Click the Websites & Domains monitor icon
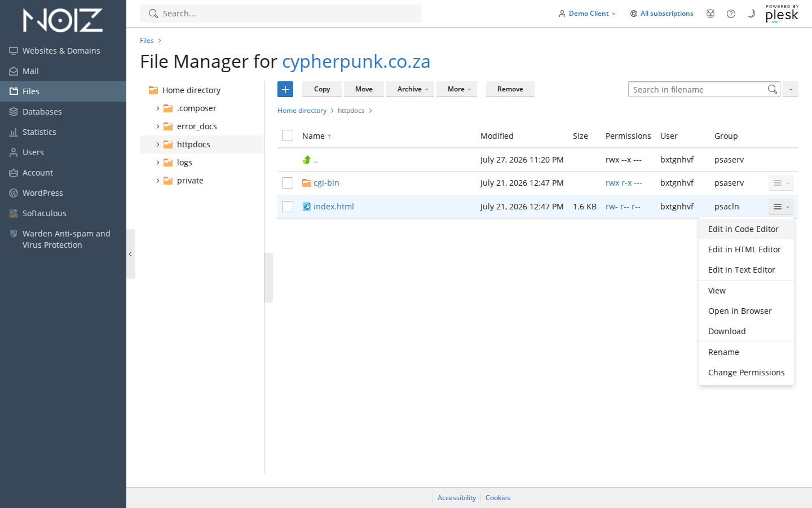The height and width of the screenshot is (508, 812). point(14,51)
